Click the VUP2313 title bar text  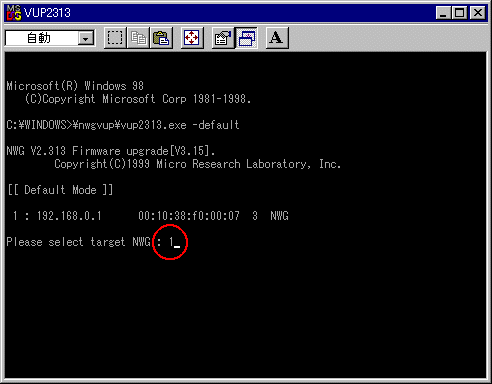coord(47,13)
